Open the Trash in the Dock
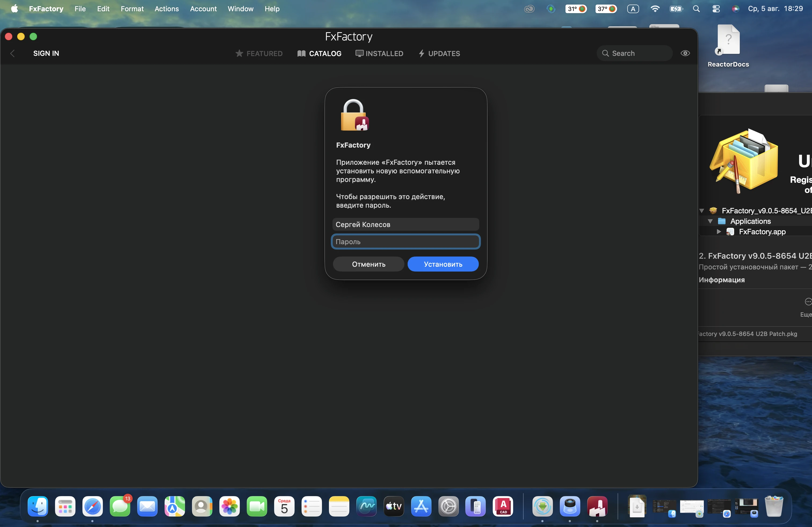The height and width of the screenshot is (527, 812). coord(774,506)
